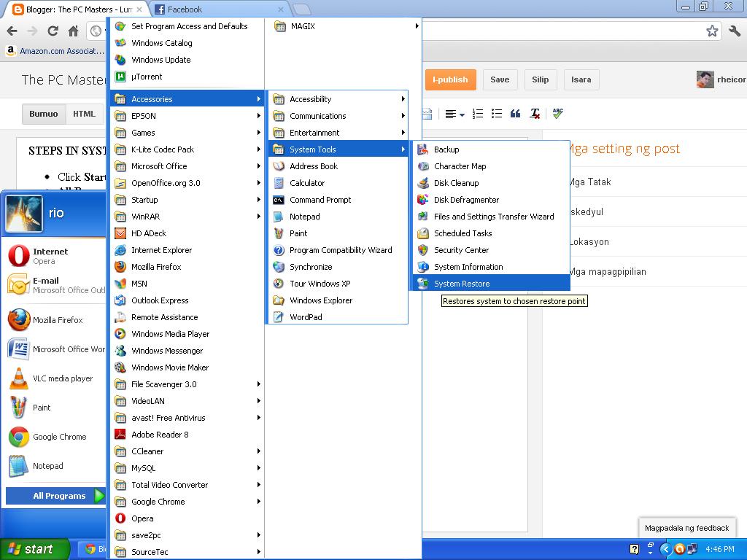Open µTorrent from programs list

point(187,76)
